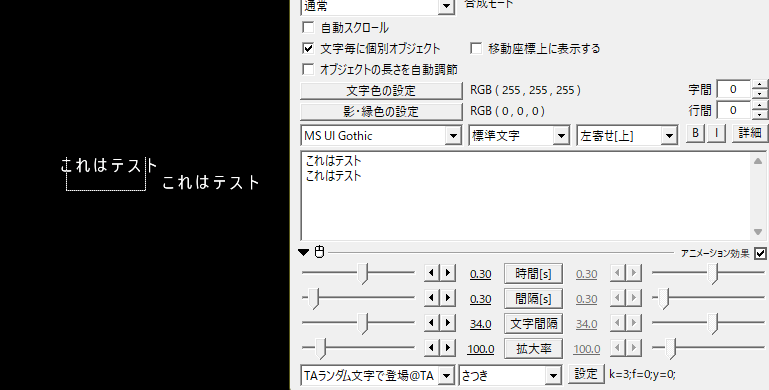Click the right-side 拡大率 slider handle
This screenshot has height=390, width=769.
pyautogui.click(x=670, y=348)
